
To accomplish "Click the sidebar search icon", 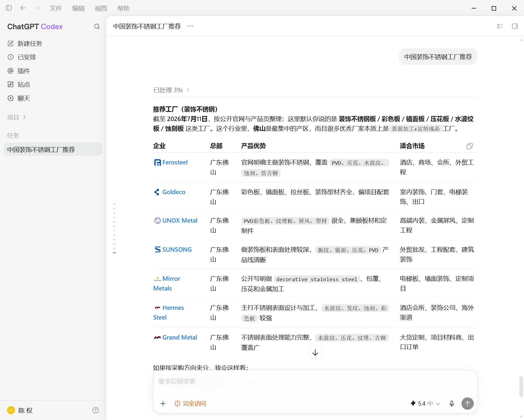I will tap(97, 27).
